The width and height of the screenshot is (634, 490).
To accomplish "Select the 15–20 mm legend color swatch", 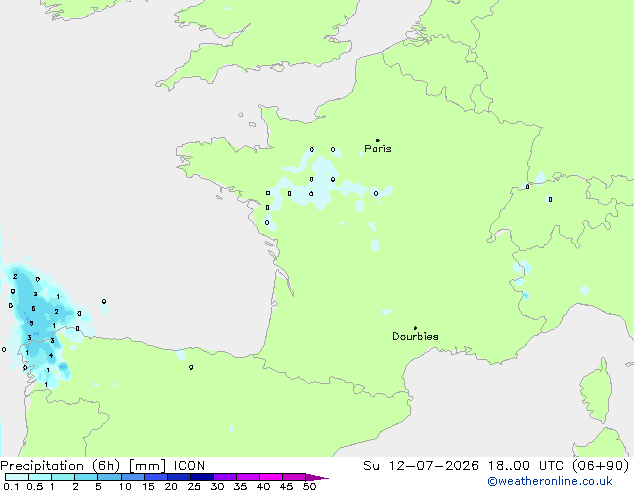I will [156, 477].
